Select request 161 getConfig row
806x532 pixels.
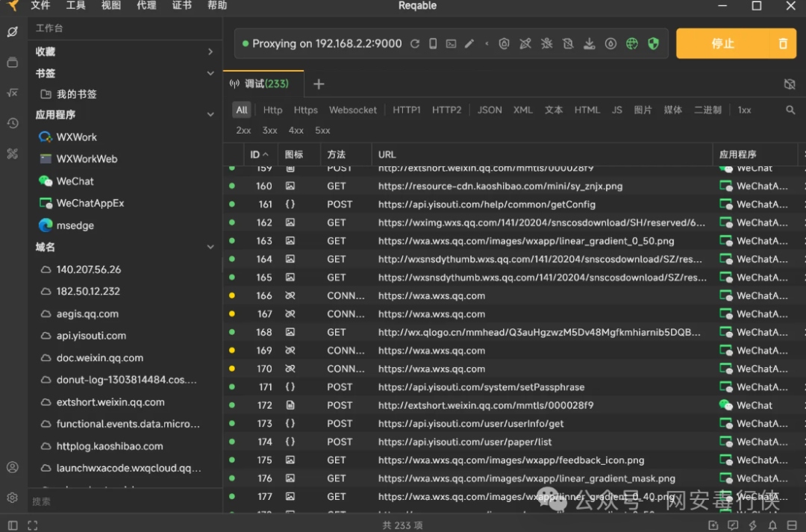pyautogui.click(x=514, y=204)
